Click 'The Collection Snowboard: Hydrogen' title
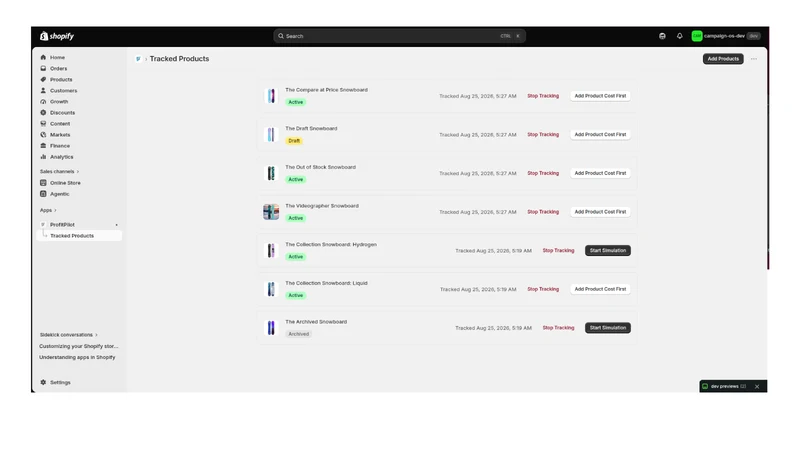 pos(331,245)
